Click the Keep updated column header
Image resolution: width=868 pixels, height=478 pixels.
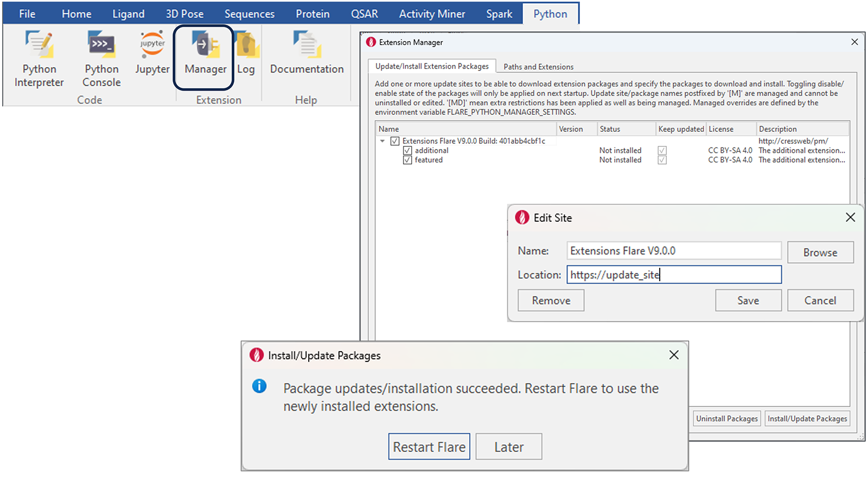tap(681, 129)
